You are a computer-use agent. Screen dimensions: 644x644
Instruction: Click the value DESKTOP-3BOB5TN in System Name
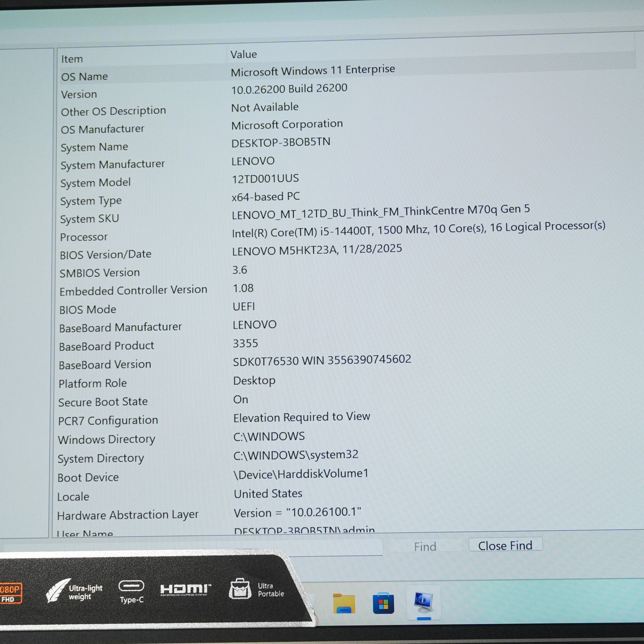(281, 143)
